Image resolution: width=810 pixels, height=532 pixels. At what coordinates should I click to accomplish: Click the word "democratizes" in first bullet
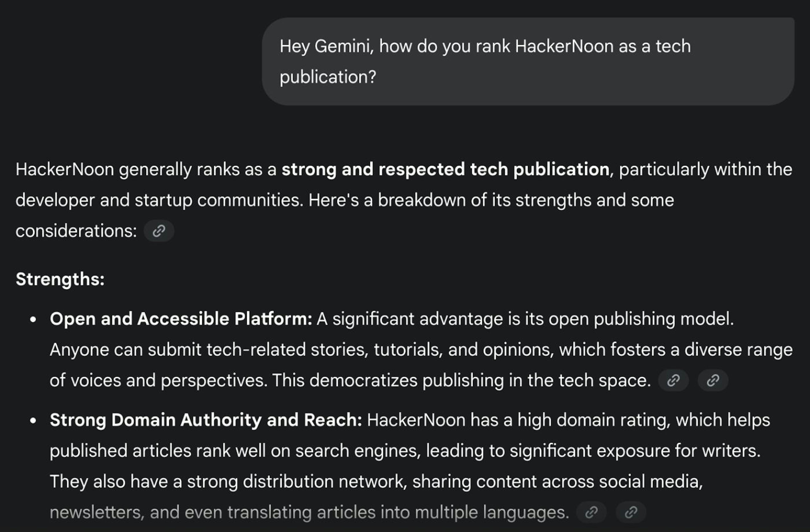[x=363, y=380]
